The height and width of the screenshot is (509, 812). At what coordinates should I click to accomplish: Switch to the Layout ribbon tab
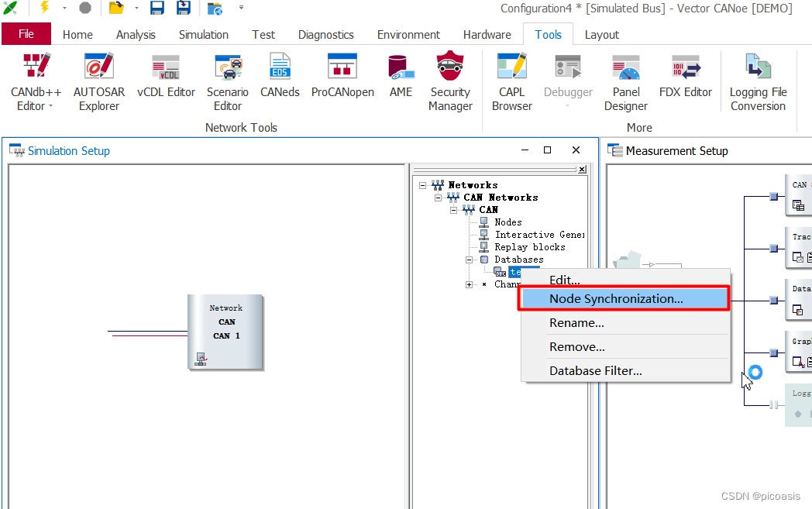[x=602, y=35]
